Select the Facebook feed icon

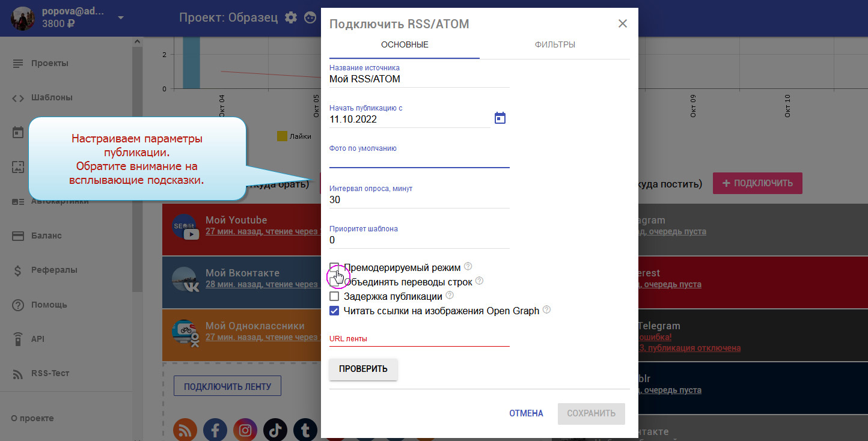click(x=215, y=430)
